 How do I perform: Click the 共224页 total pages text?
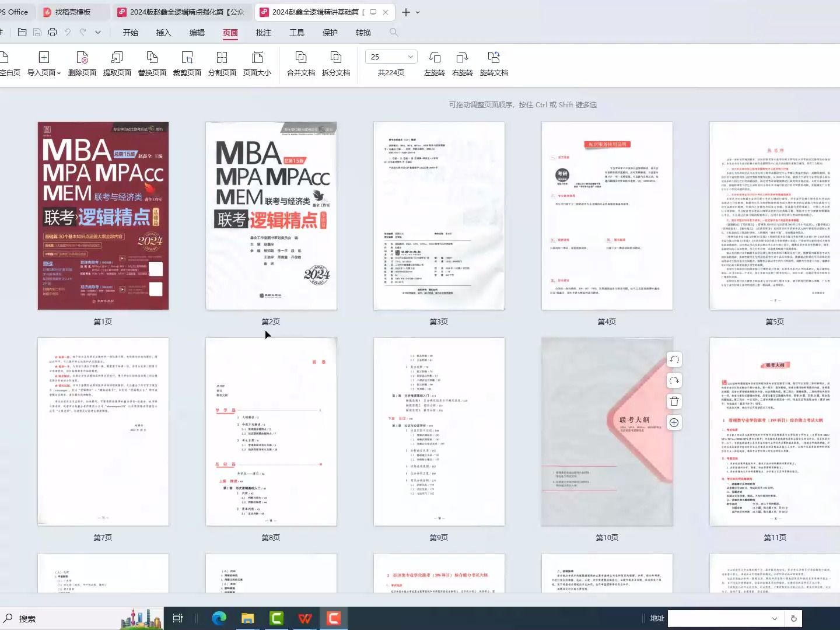(391, 73)
